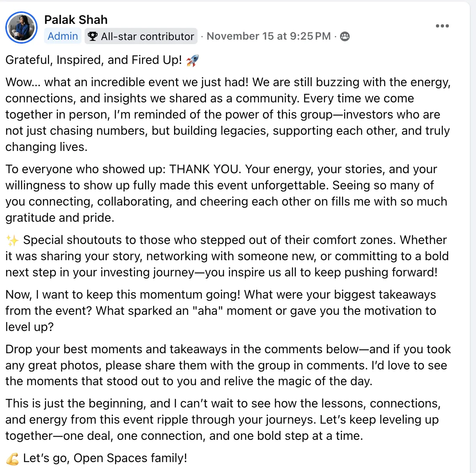This screenshot has height=473, width=476.
Task: Click the "This is just the beginning" paragraph
Action: 223,420
